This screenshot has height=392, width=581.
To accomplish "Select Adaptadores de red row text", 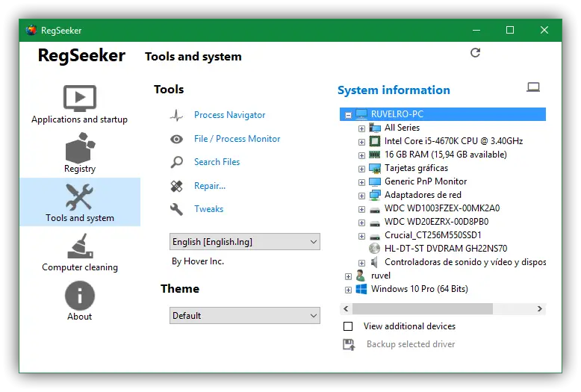I will [423, 195].
